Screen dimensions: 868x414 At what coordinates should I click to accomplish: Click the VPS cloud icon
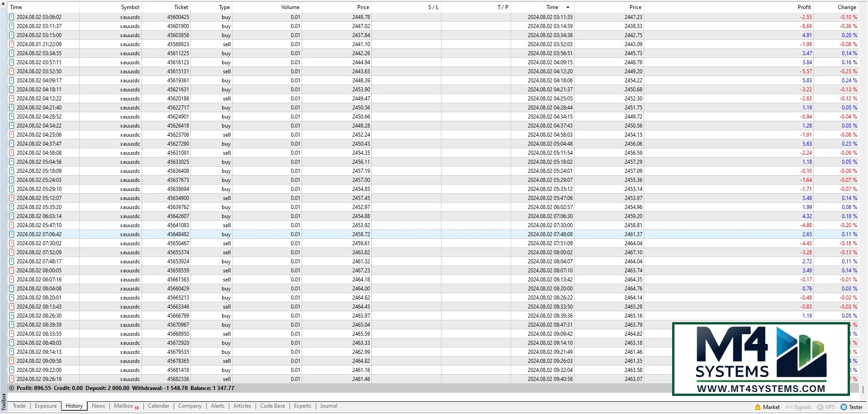tap(820, 407)
